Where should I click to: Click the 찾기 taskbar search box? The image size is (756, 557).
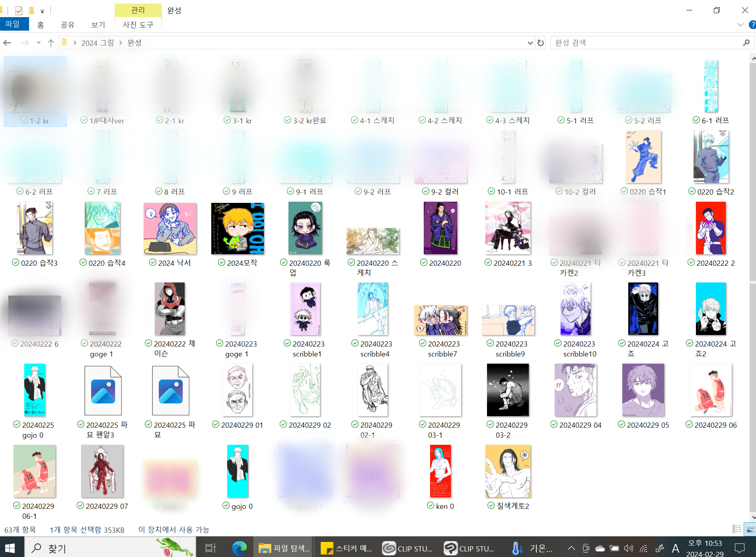[110, 548]
